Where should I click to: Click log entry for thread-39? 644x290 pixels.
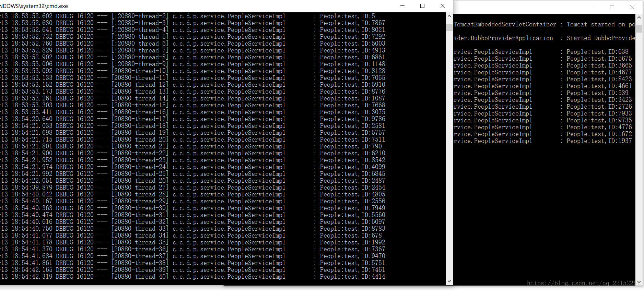[192, 270]
